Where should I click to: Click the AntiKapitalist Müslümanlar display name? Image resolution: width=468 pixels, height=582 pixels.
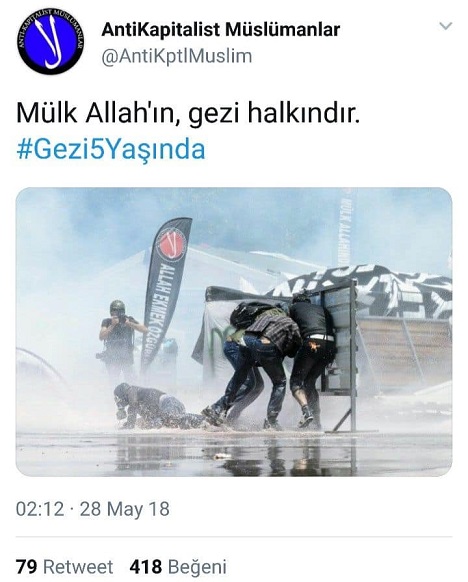[x=220, y=30]
